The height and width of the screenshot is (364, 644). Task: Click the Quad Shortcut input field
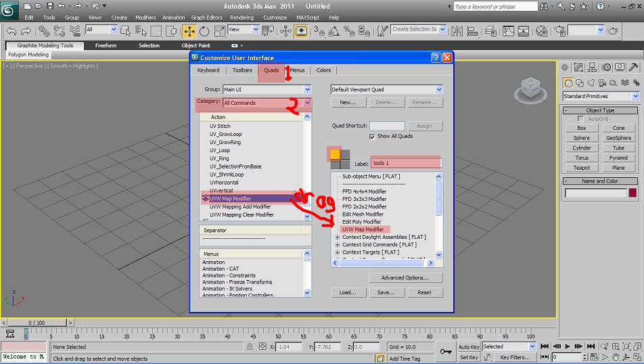pyautogui.click(x=387, y=126)
